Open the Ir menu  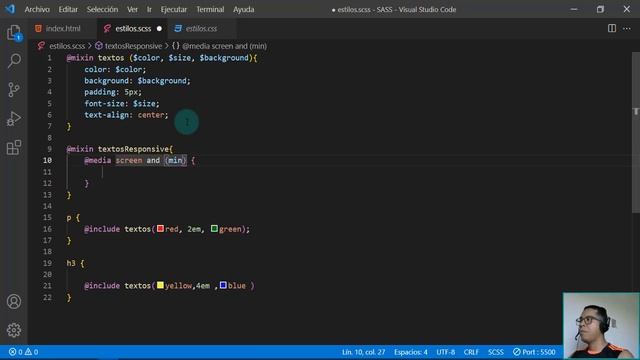tap(149, 9)
